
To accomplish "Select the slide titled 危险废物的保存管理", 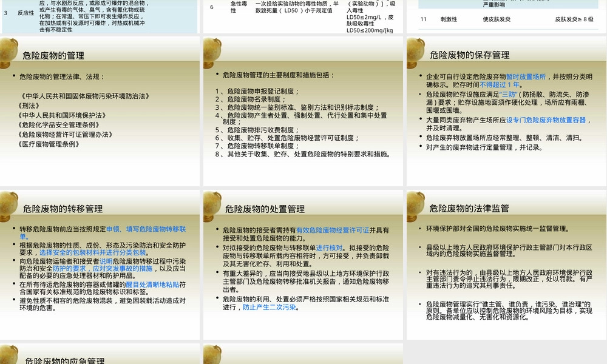I will [x=507, y=111].
